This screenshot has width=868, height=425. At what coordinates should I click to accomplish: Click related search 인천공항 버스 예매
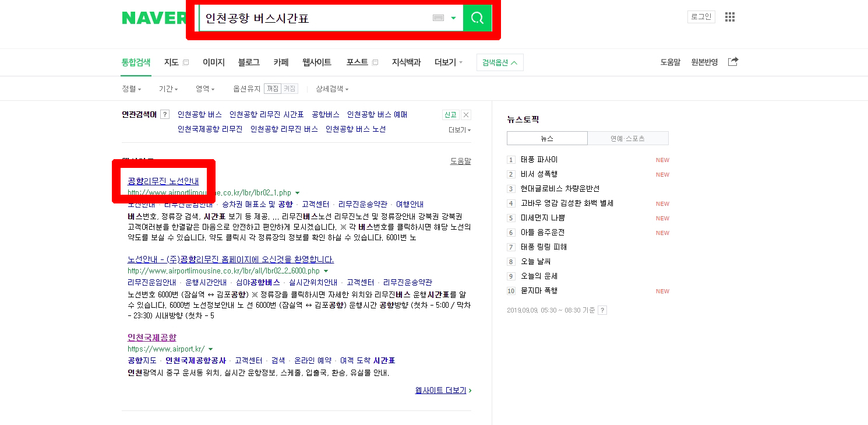coord(377,114)
